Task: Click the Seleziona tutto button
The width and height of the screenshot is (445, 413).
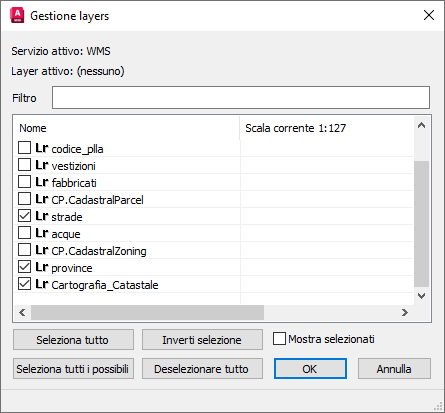Action: pos(73,340)
